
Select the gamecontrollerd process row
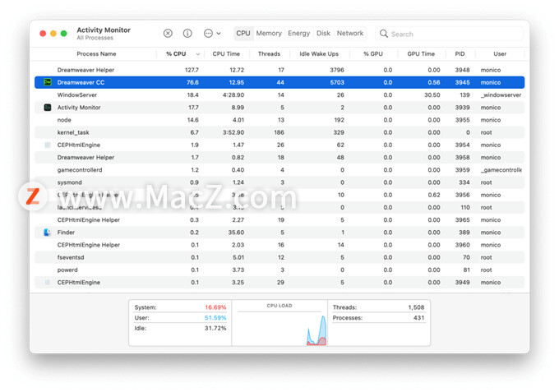[279, 170]
